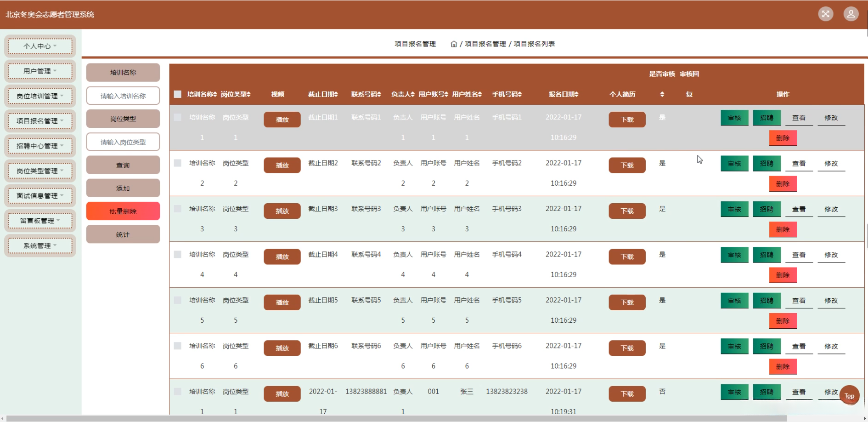
Task: Expand the 个人中心 sidebar menu
Action: click(40, 46)
